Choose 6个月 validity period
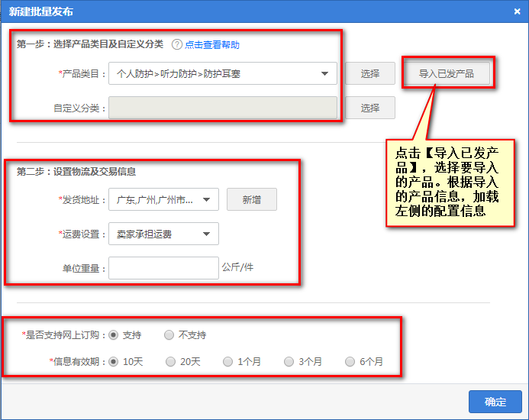This screenshot has width=529, height=420. coord(350,362)
